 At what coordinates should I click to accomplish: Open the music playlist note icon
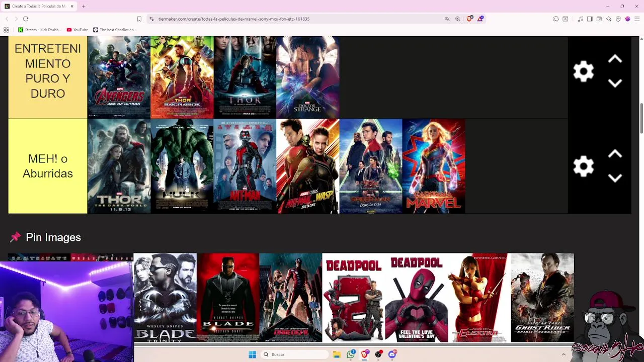581,19
